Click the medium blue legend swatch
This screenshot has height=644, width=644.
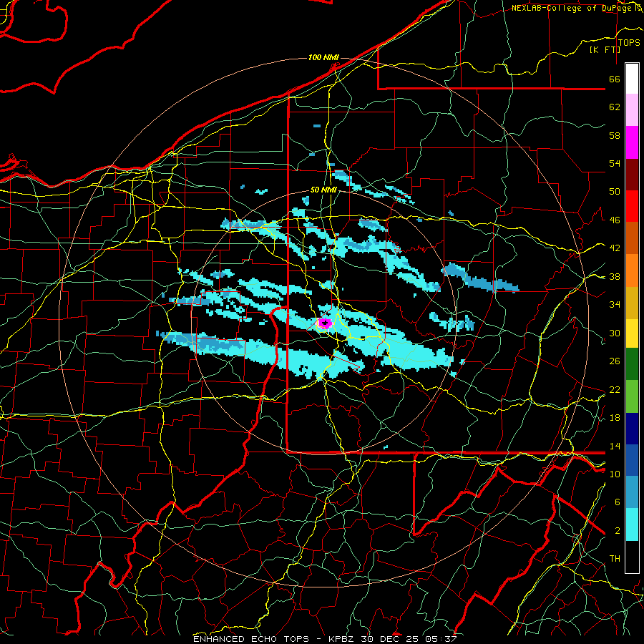[632, 460]
